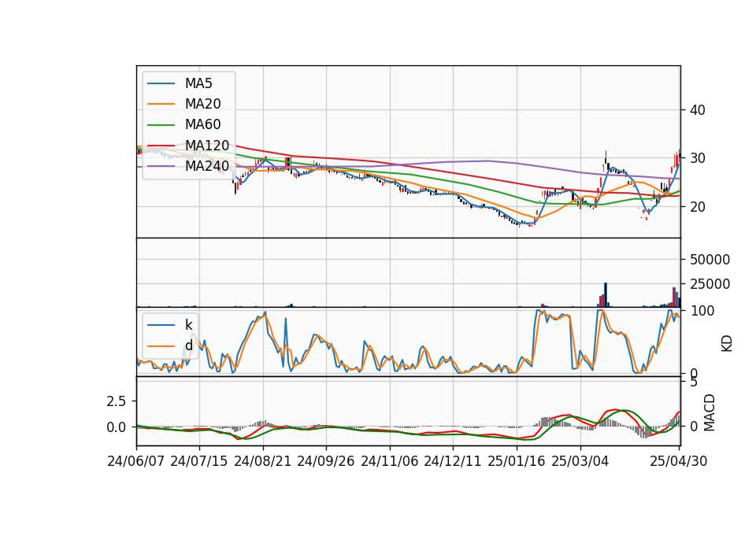Viewport: 756px width, 543px height.
Task: Click the MACD left axis value 2.5
Action: [x=117, y=401]
